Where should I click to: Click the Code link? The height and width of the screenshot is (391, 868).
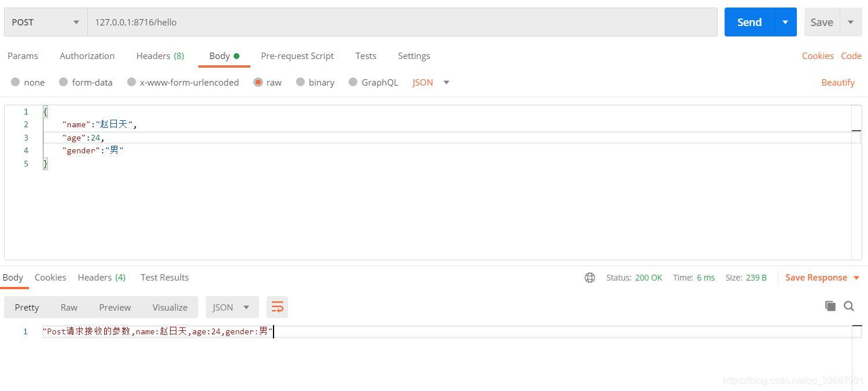tap(851, 56)
